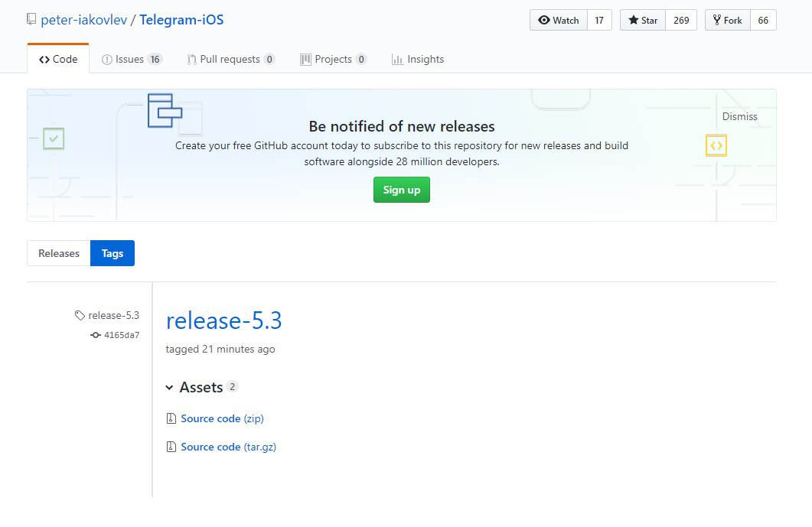Click the Issues exclamation icon
This screenshot has height=527, width=812.
pyautogui.click(x=106, y=60)
